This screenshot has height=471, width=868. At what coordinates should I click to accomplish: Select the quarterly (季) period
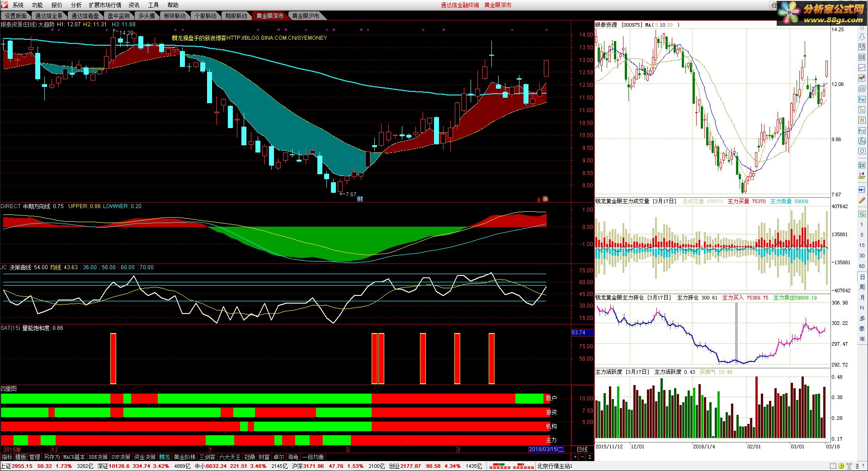tap(862, 329)
